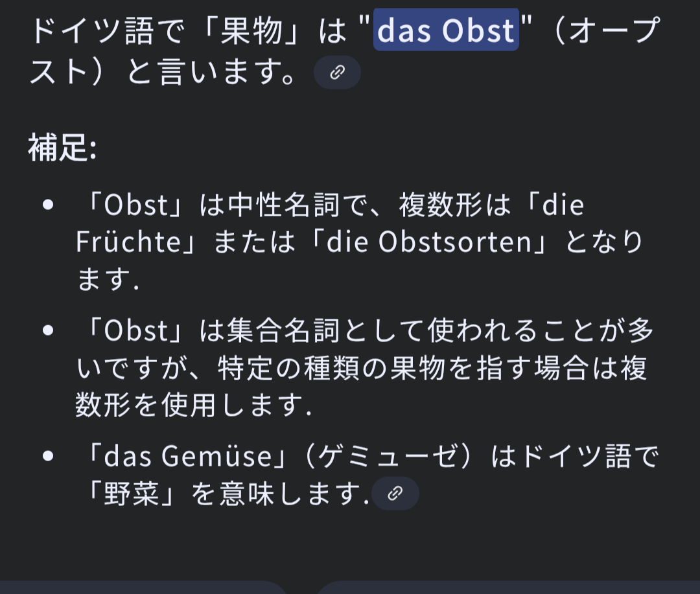Click the word 中性名詞 in first bullet
Image resolution: width=700 pixels, height=594 pixels.
point(284,205)
